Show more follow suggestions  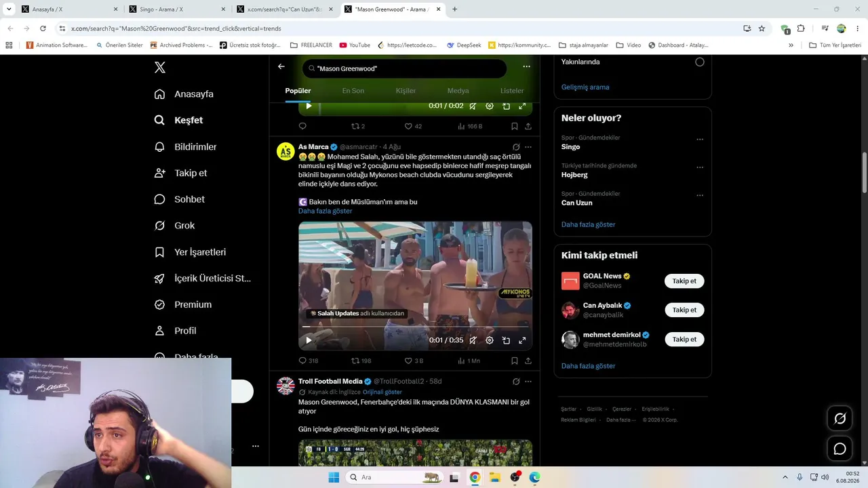coord(589,366)
